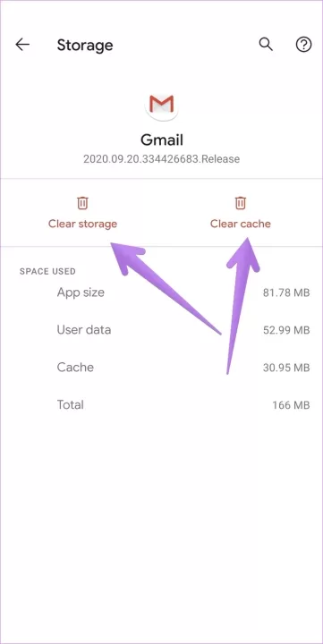Go back using the left arrow
The width and height of the screenshot is (323, 644).
pyautogui.click(x=22, y=45)
